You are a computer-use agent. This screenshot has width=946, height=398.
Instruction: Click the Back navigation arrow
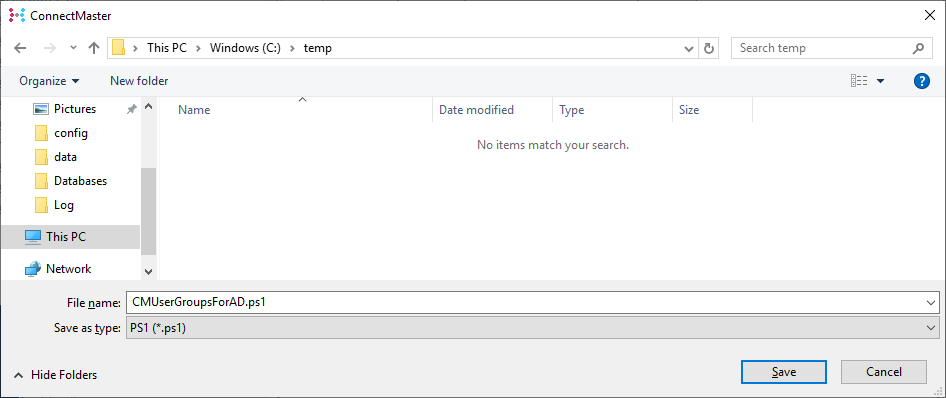click(20, 48)
